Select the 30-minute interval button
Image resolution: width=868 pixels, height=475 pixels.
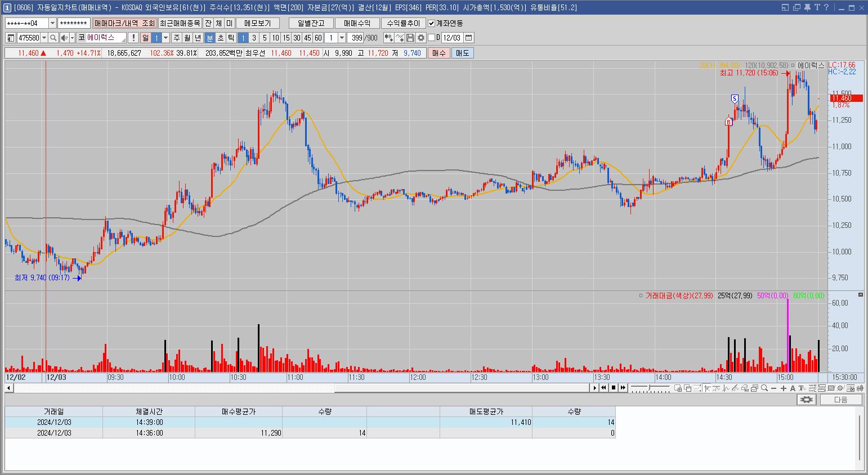point(297,38)
